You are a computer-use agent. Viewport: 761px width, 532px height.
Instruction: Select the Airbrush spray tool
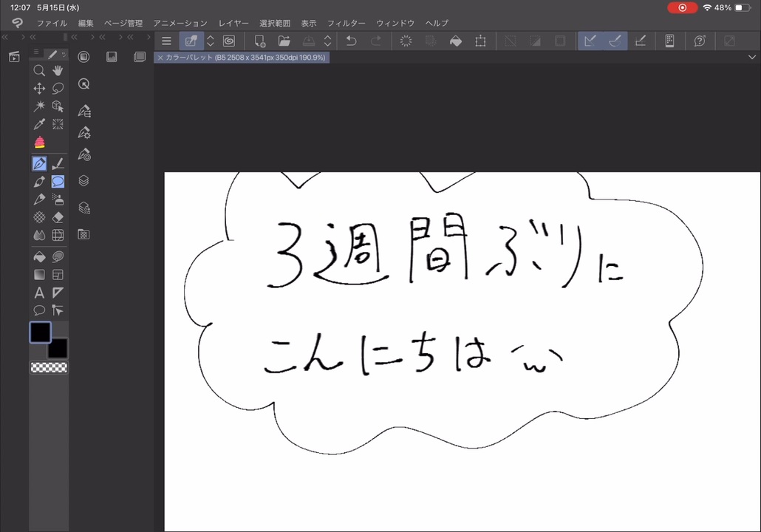(58, 199)
